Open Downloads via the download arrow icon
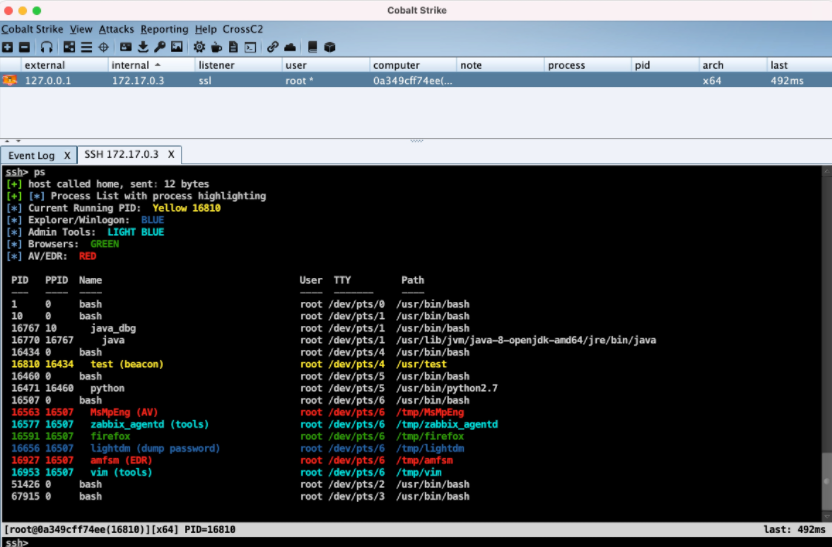This screenshot has width=832, height=547. pyautogui.click(x=143, y=47)
